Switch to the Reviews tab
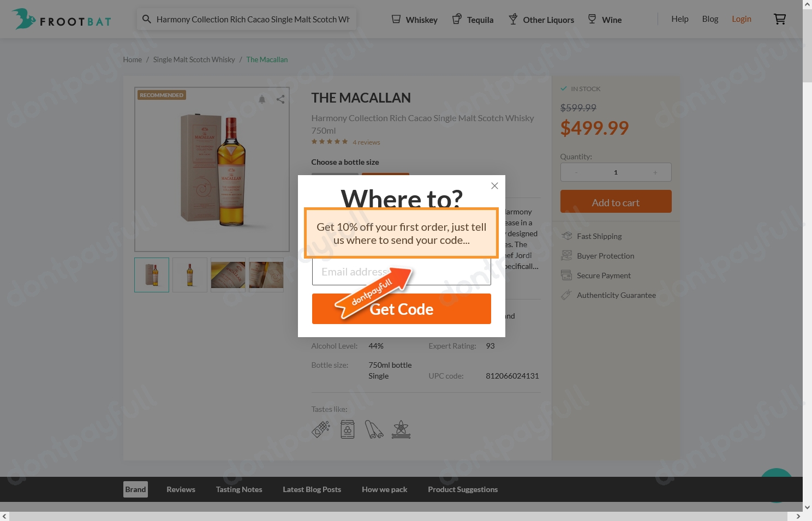Image resolution: width=812 pixels, height=521 pixels. coord(181,489)
